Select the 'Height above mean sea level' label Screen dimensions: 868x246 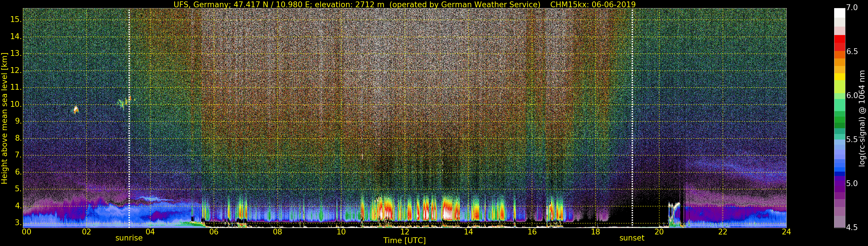[4, 118]
